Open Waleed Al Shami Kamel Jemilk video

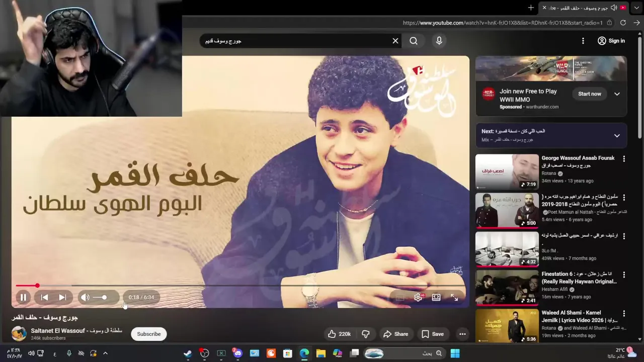[507, 326]
